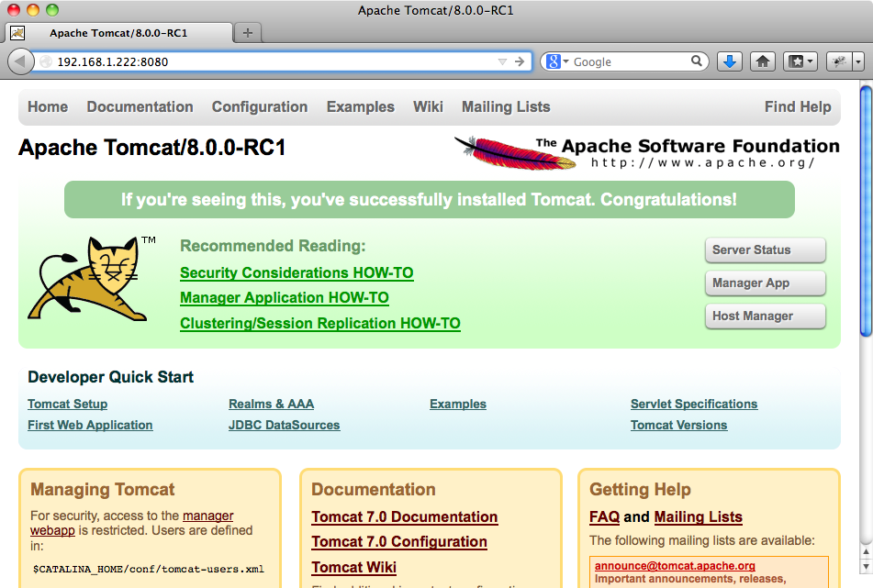Select the Apache Tomcat/8.0.0-RC1 tab
This screenshot has height=588, width=873.
(118, 33)
